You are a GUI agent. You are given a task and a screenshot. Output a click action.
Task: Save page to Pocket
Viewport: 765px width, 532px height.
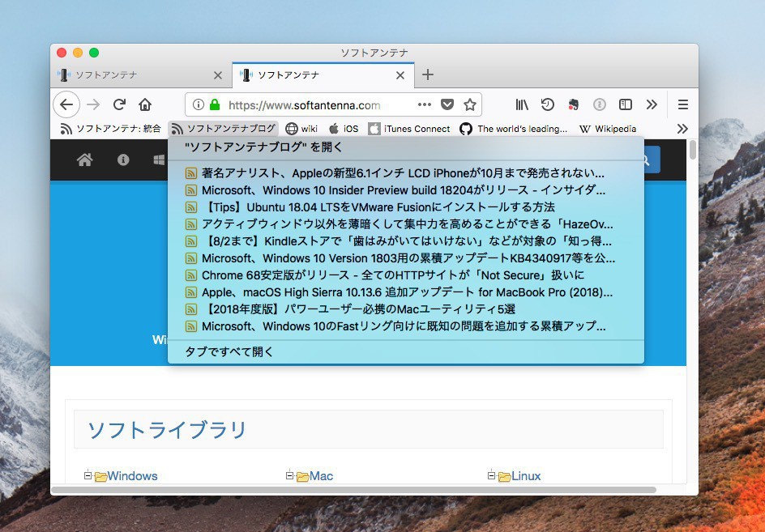(x=447, y=104)
